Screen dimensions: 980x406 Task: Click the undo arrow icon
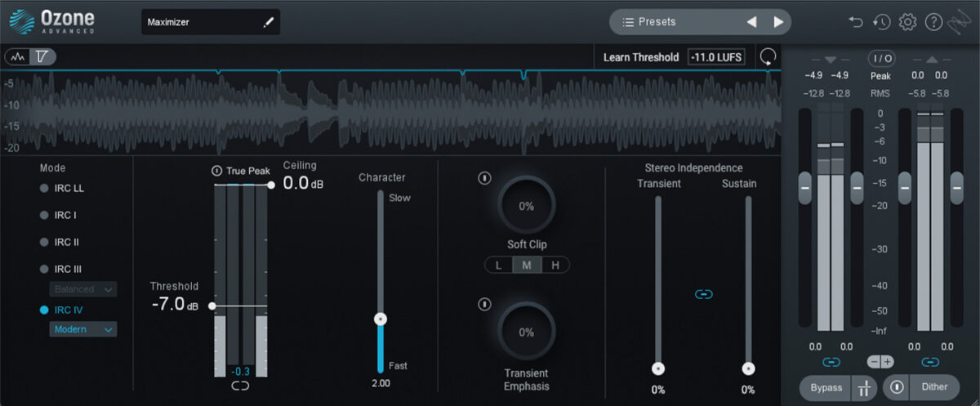click(856, 22)
